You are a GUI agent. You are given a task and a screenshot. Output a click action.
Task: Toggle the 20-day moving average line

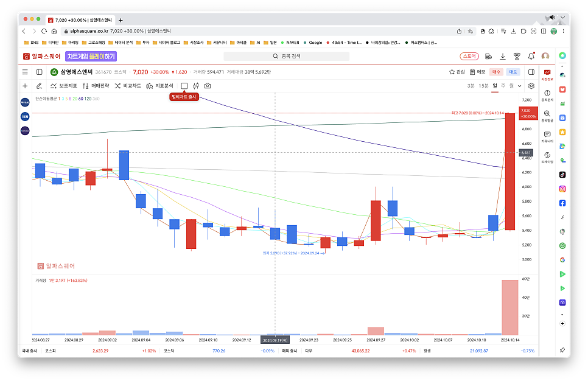coord(75,99)
